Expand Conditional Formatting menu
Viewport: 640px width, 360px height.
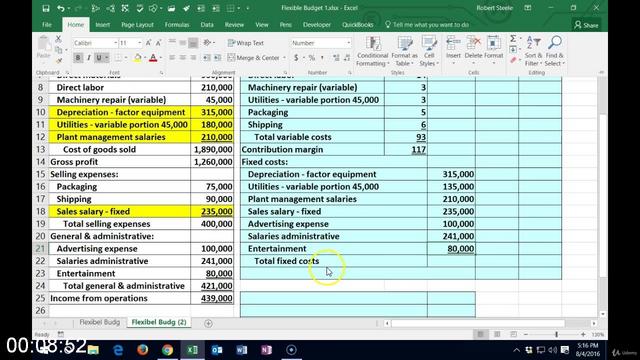pos(372,51)
